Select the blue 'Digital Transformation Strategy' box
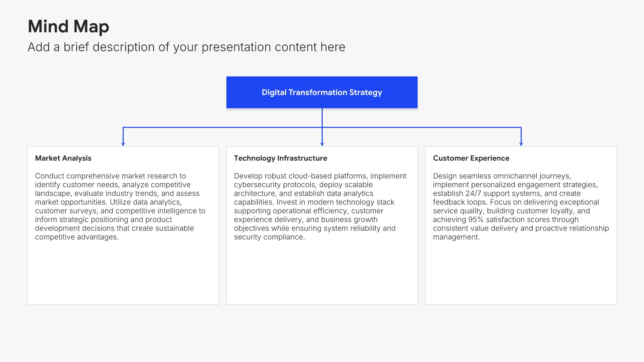 click(x=322, y=92)
